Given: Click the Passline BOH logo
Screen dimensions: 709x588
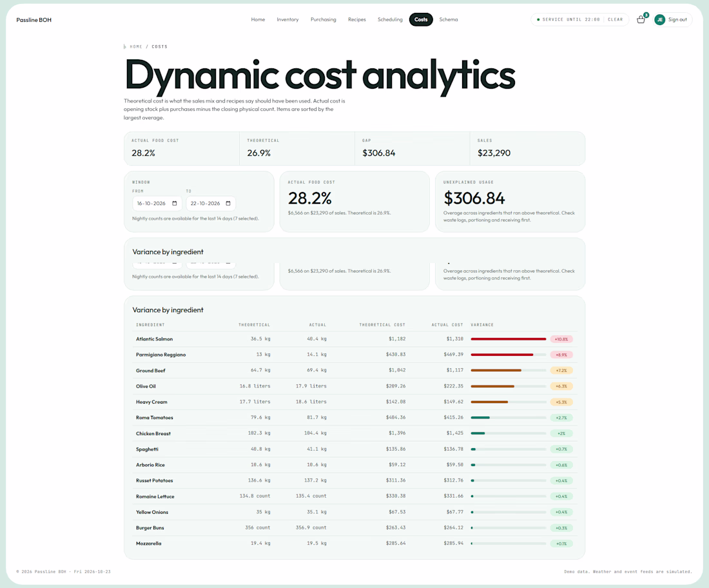Looking at the screenshot, I should [x=34, y=20].
